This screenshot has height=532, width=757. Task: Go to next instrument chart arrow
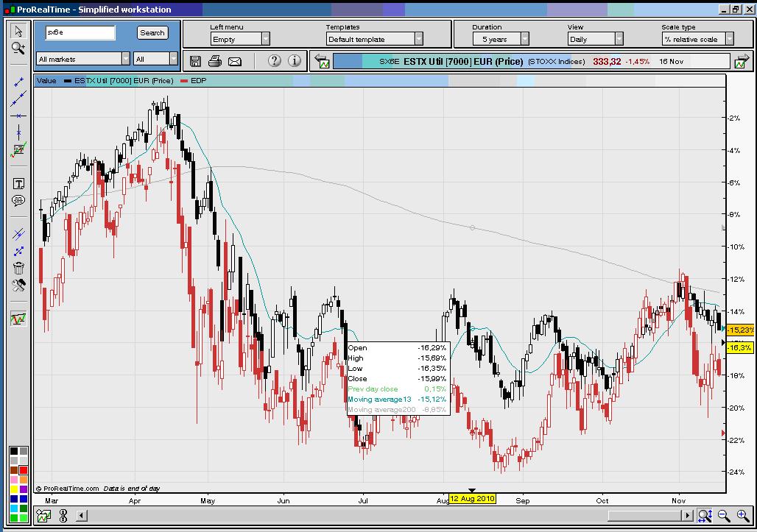click(741, 61)
